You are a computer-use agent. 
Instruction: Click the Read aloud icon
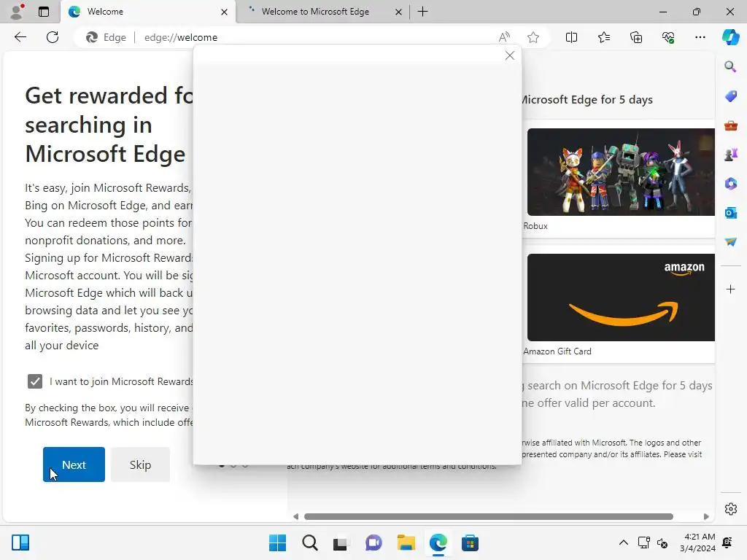[504, 37]
